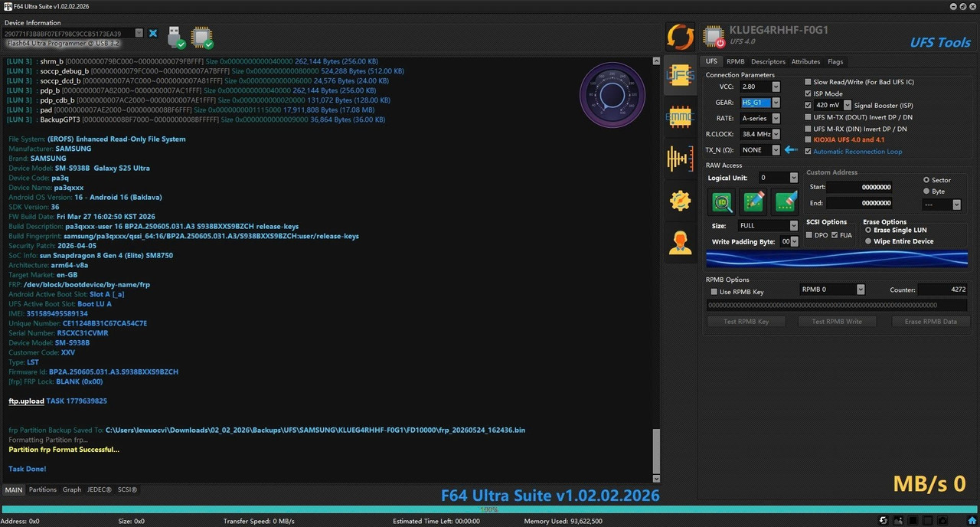Open the dropdown under Sector/Byte options

point(956,205)
